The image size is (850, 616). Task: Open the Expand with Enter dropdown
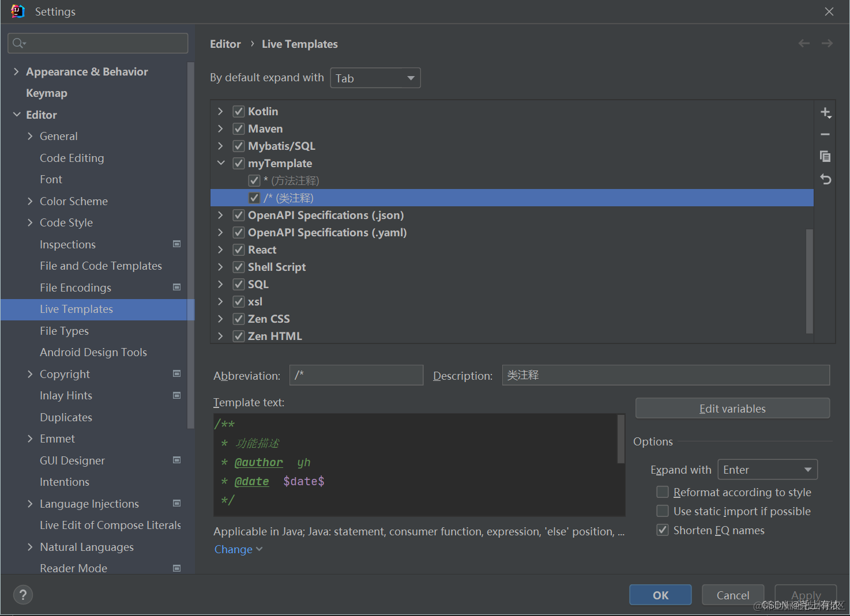(768, 470)
